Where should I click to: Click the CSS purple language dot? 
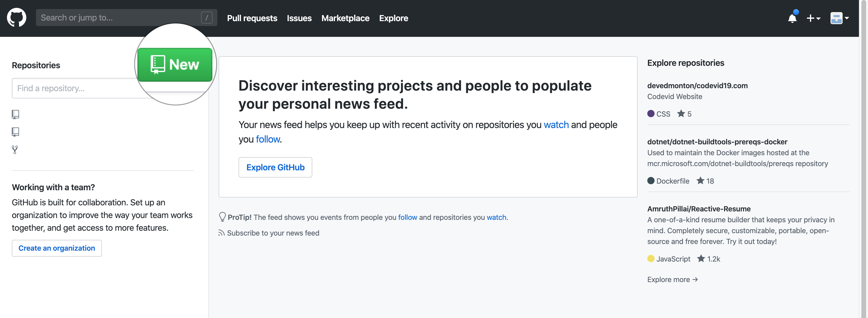[651, 114]
